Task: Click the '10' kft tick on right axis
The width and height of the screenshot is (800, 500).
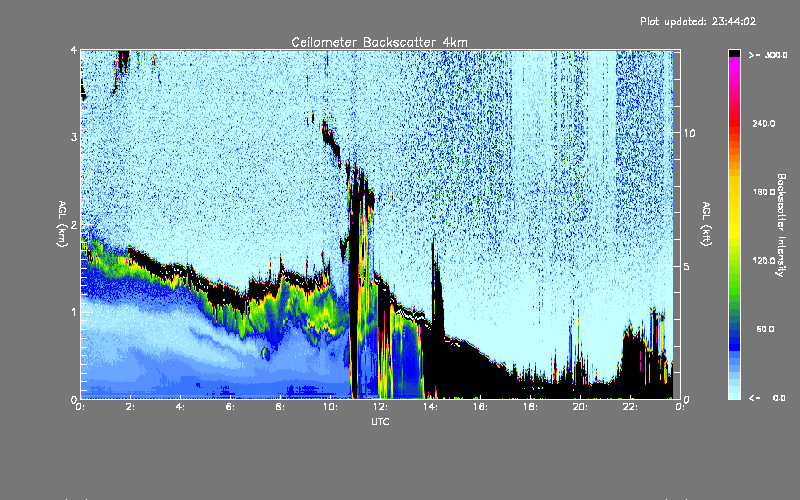Action: pyautogui.click(x=689, y=133)
